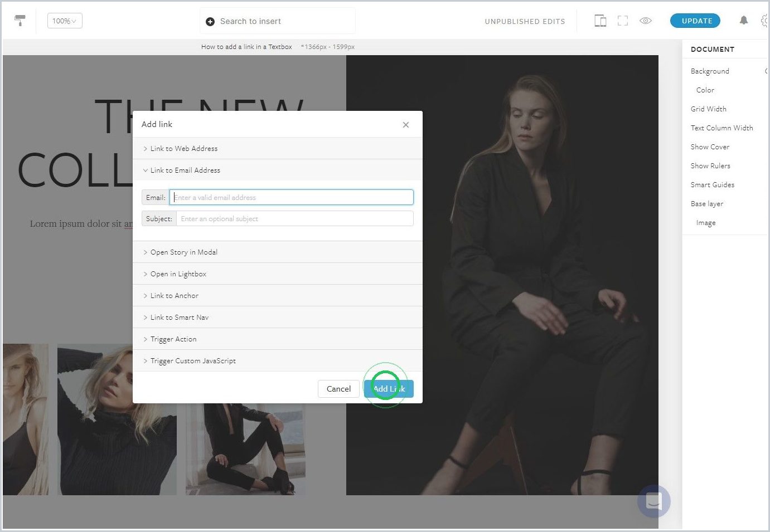Select Color option in Document panel
Image resolution: width=770 pixels, height=532 pixels.
coord(705,90)
